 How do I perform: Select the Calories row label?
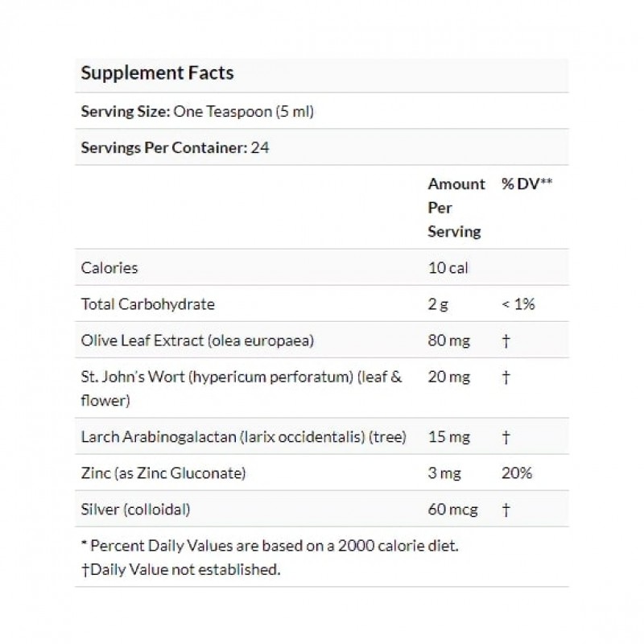coord(109,268)
